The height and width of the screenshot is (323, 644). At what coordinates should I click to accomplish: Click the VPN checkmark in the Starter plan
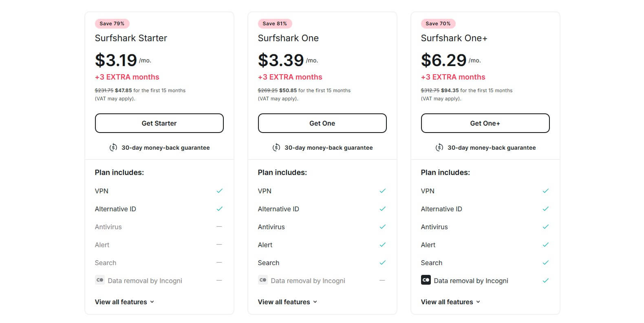tap(220, 190)
